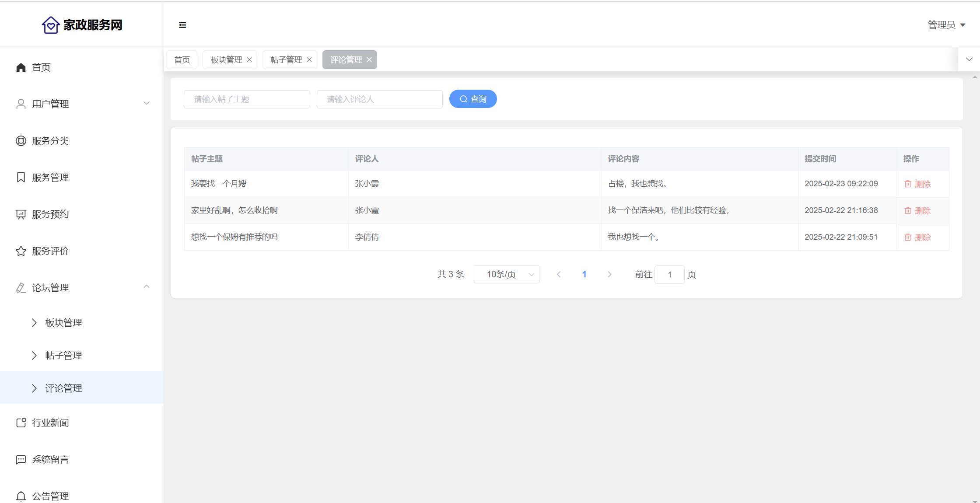Close the 帖子管理 tab
The width and height of the screenshot is (980, 503).
(309, 60)
